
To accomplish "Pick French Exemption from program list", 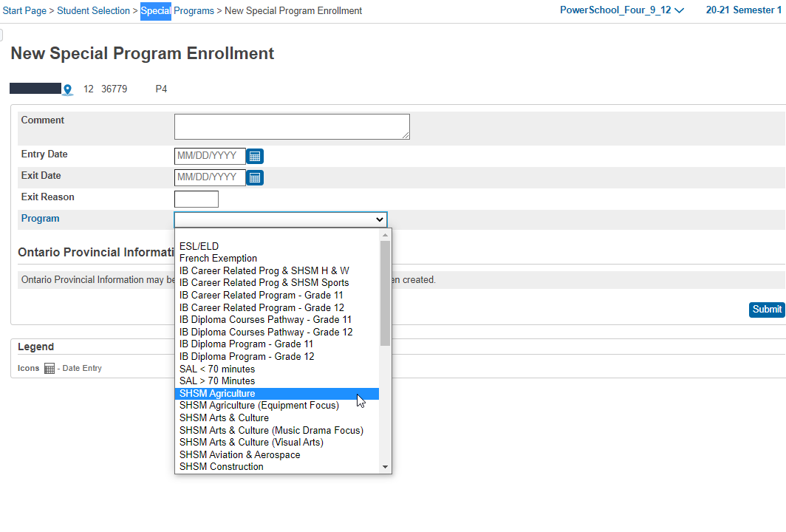I will pyautogui.click(x=218, y=259).
